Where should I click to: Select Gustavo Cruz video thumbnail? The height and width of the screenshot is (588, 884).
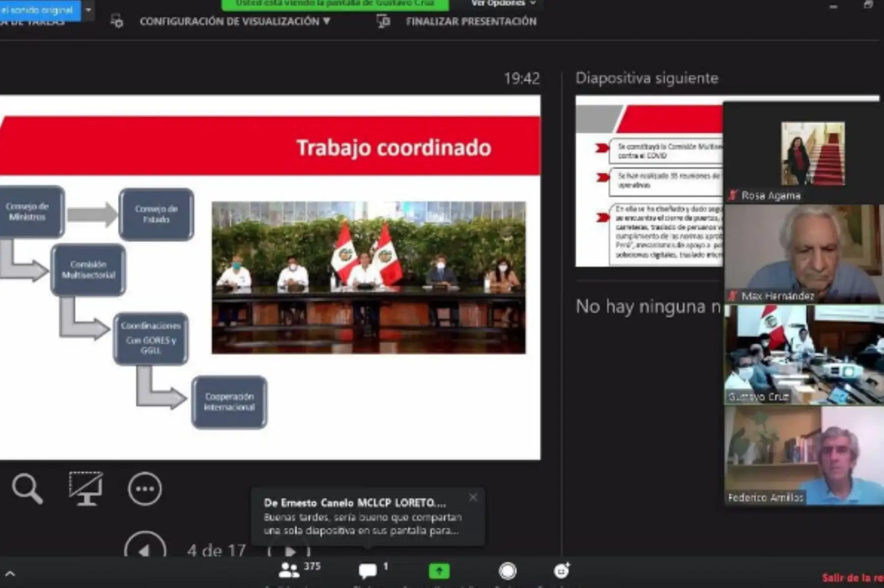[x=804, y=354]
